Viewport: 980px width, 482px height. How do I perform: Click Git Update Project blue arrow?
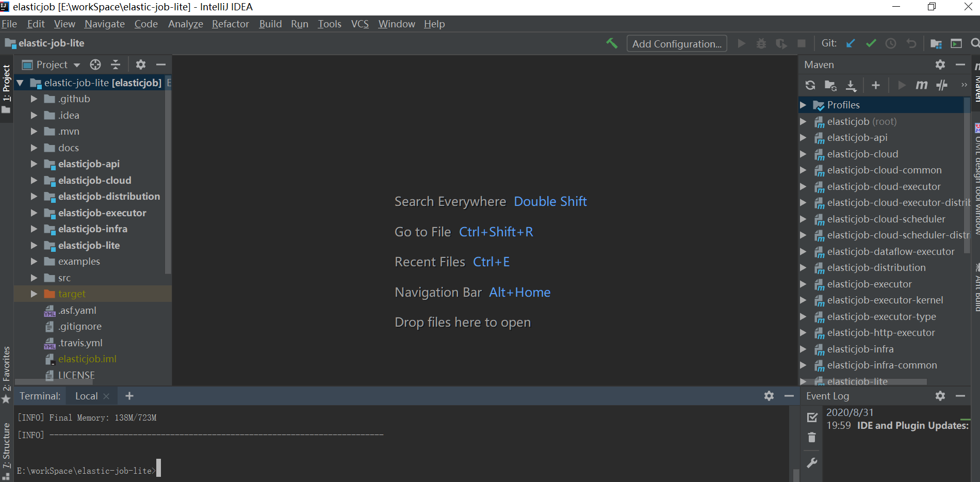(851, 43)
